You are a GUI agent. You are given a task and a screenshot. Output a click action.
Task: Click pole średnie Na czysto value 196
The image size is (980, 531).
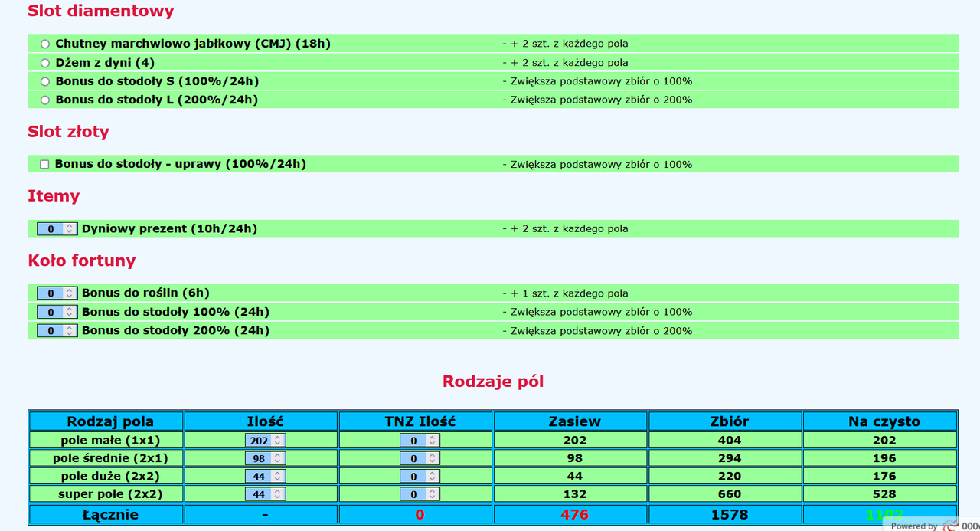tap(884, 458)
